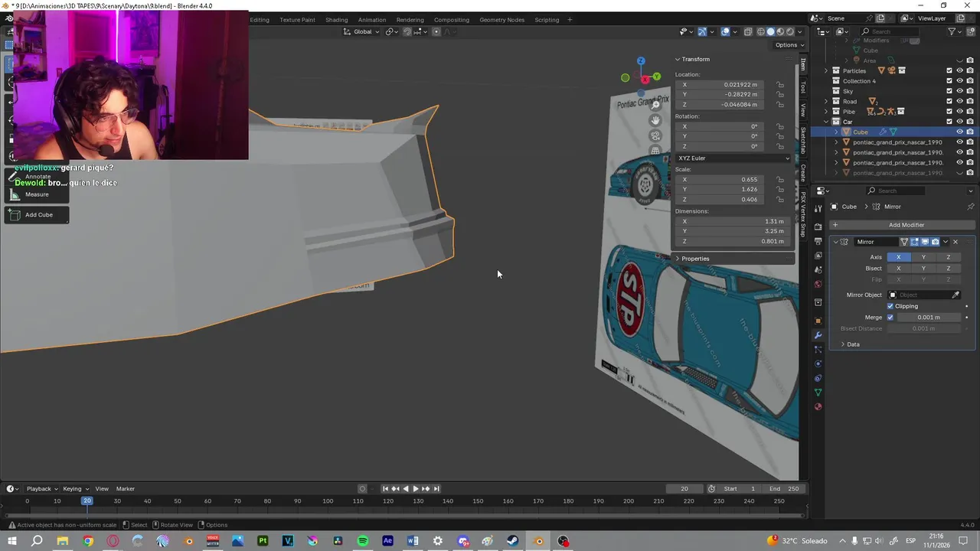
Task: Create new collection in Outliner header
Action: [x=970, y=31]
